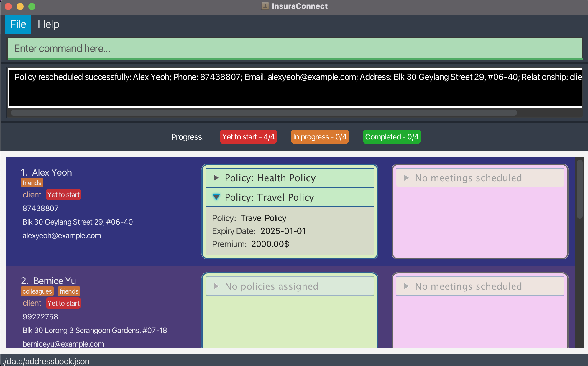This screenshot has height=366, width=588.
Task: Close the InsuraConnect window
Action: coord(8,6)
